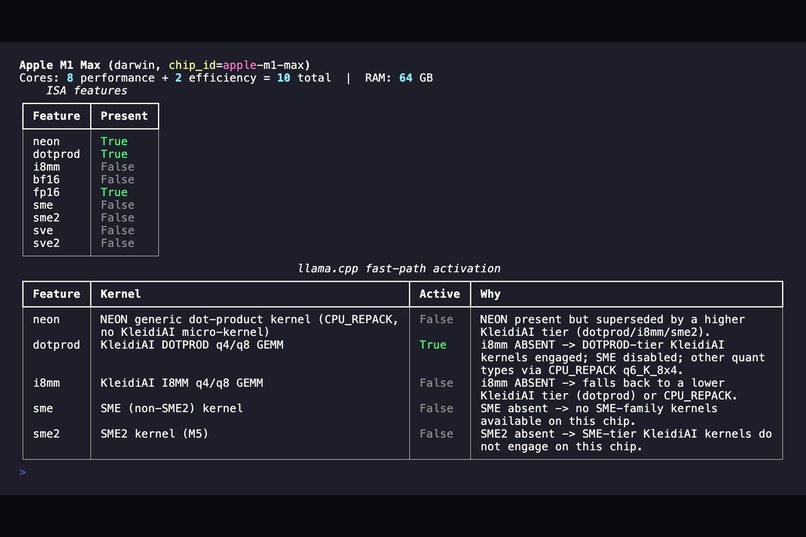
Task: Click 'llama.cpp fast-path activation' title
Action: [x=399, y=269]
